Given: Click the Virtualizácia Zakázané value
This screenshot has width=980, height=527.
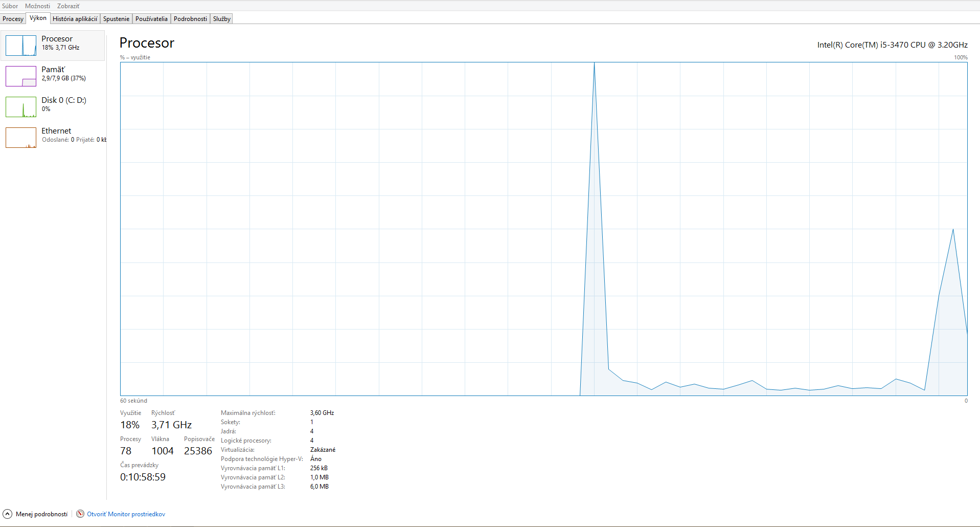Looking at the screenshot, I should point(323,450).
